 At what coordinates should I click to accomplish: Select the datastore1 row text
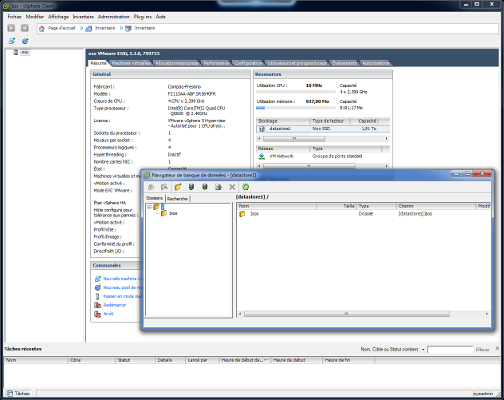pyautogui.click(x=280, y=129)
